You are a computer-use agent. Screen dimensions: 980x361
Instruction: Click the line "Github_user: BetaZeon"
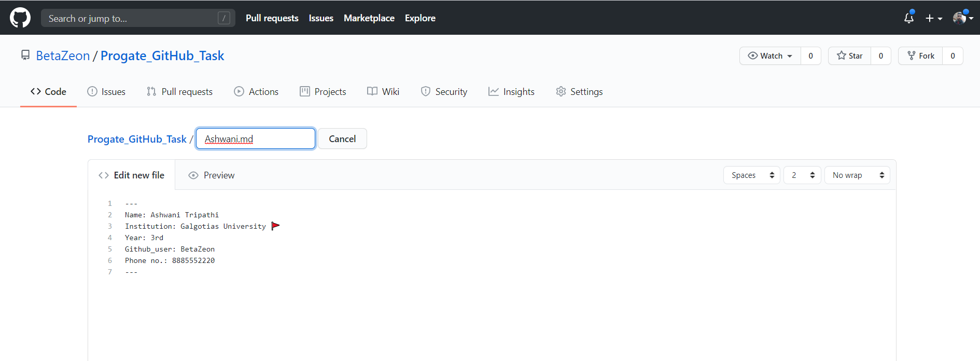pos(170,249)
